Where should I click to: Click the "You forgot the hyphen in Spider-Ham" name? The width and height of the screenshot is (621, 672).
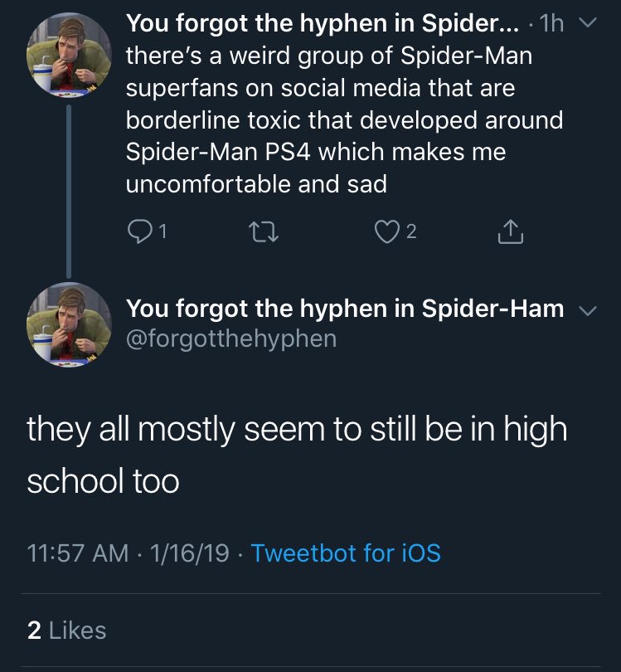pos(344,309)
